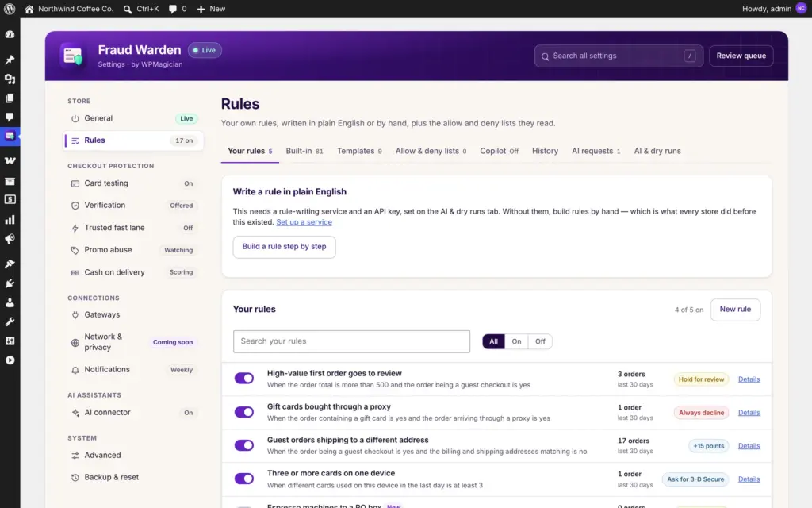Open the Pages icon in admin sidebar
The image size is (812, 508).
[x=10, y=98]
